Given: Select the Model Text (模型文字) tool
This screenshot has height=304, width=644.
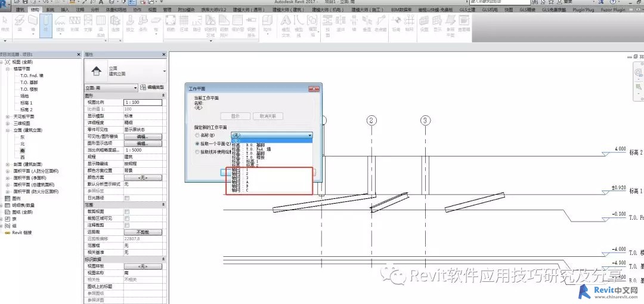Looking at the screenshot, I should coord(286,26).
